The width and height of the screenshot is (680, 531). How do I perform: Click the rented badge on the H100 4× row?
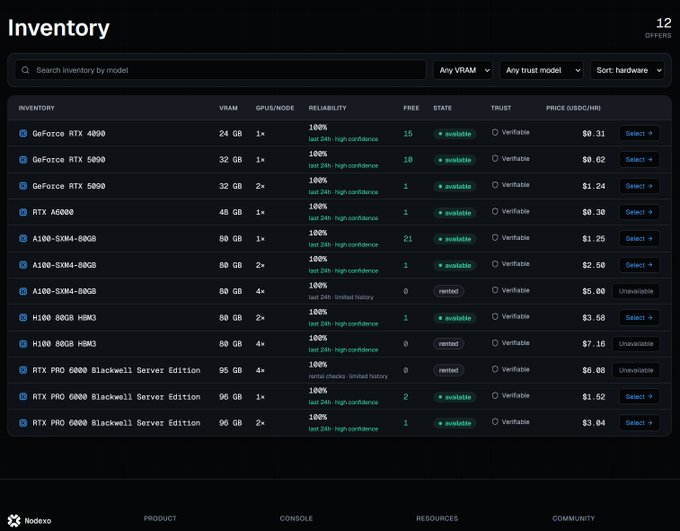448,344
